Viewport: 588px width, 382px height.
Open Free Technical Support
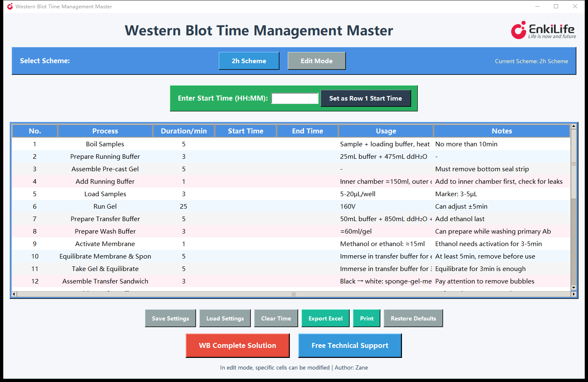[x=350, y=345]
